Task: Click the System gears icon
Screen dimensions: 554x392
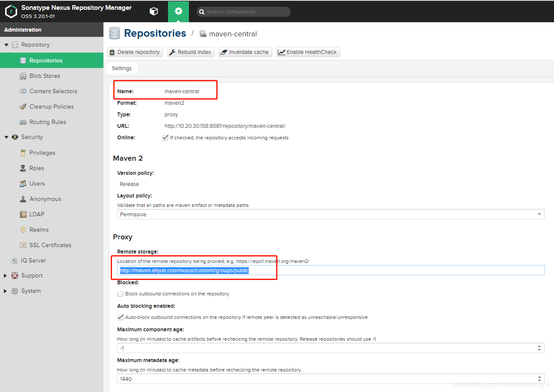Action: pos(15,291)
